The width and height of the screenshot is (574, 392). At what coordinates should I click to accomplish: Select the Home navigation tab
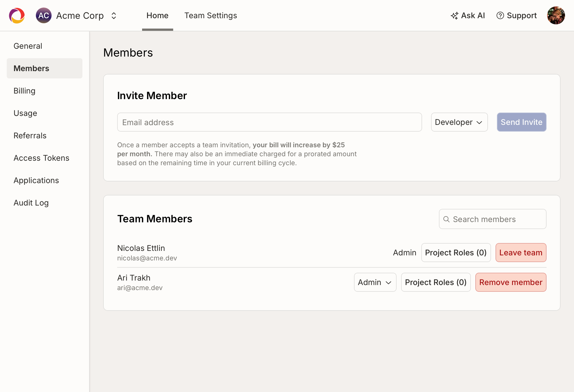pos(157,15)
